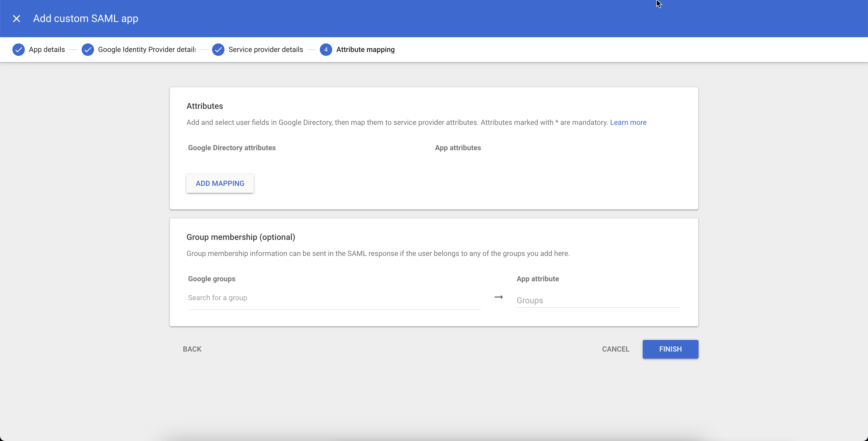The height and width of the screenshot is (441, 868).
Task: Click the ADD MAPPING button
Action: click(220, 183)
